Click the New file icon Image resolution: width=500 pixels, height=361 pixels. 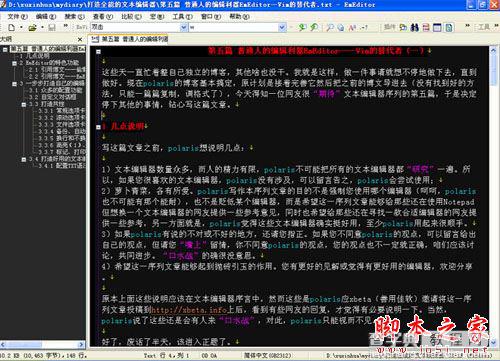11,28
